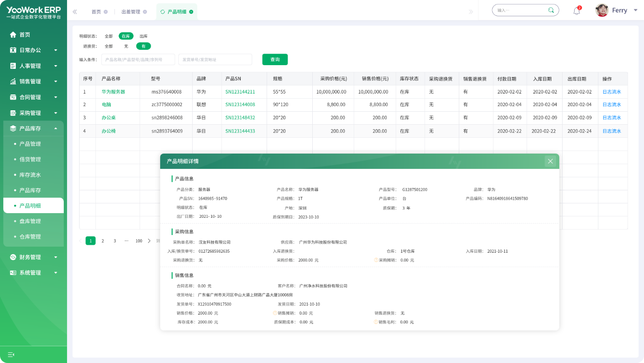The height and width of the screenshot is (363, 644).
Task: Click the Ferry user avatar
Action: [602, 10]
